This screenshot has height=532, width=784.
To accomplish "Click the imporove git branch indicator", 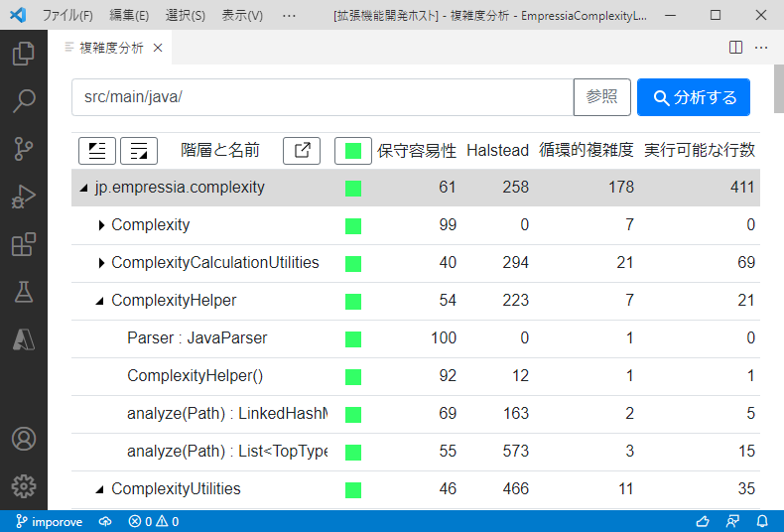I will click(x=49, y=521).
